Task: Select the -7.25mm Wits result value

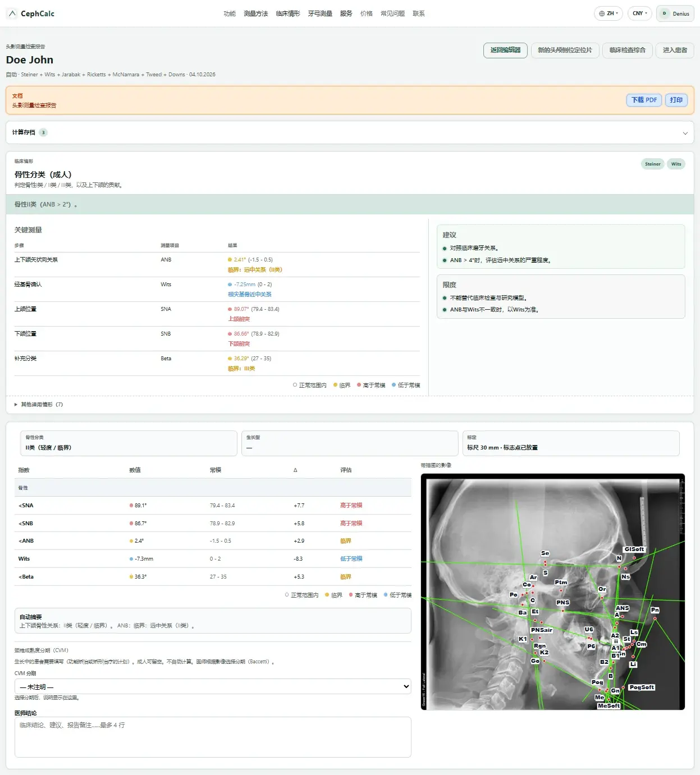Action: (x=245, y=285)
